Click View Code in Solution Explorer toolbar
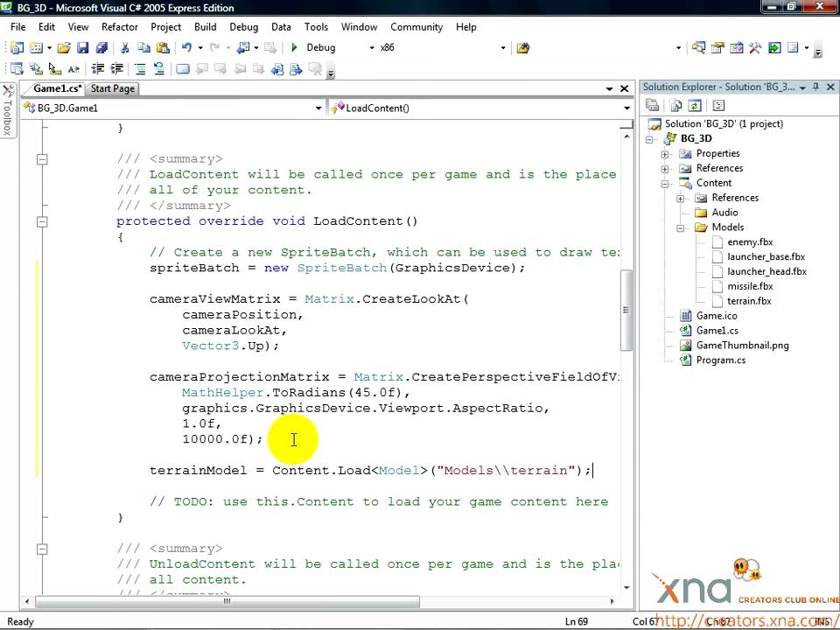Image resolution: width=840 pixels, height=630 pixels. [x=718, y=106]
